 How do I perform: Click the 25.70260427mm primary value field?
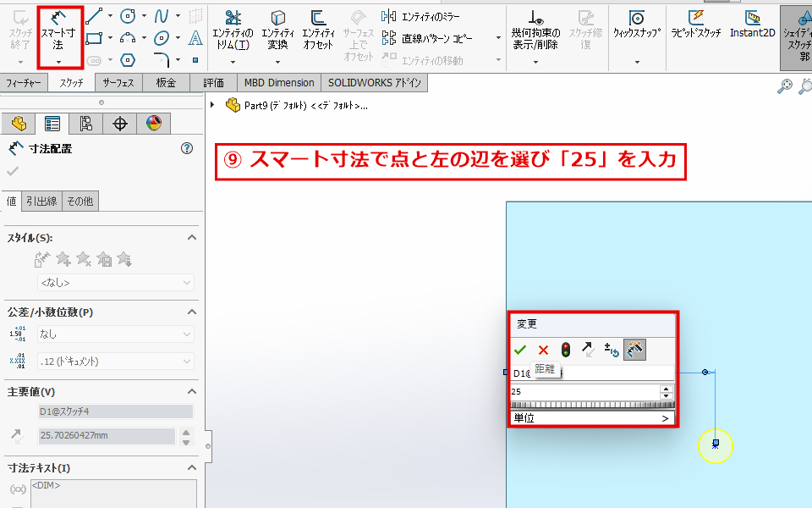(107, 435)
